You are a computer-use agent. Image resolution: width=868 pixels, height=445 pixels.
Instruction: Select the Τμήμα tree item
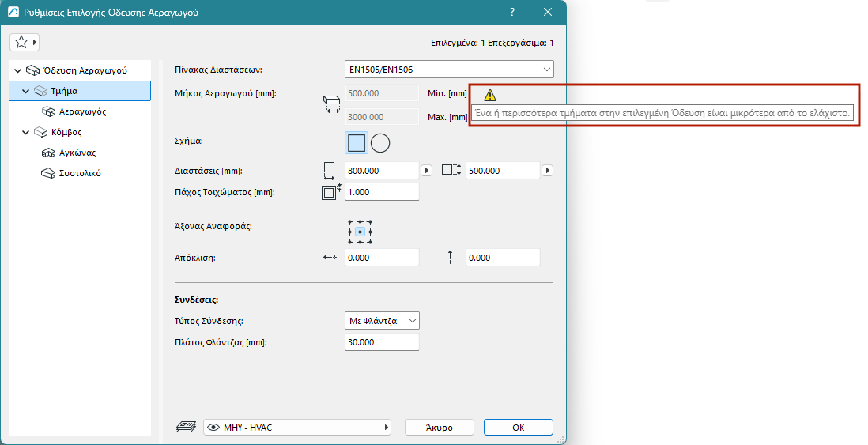point(80,92)
